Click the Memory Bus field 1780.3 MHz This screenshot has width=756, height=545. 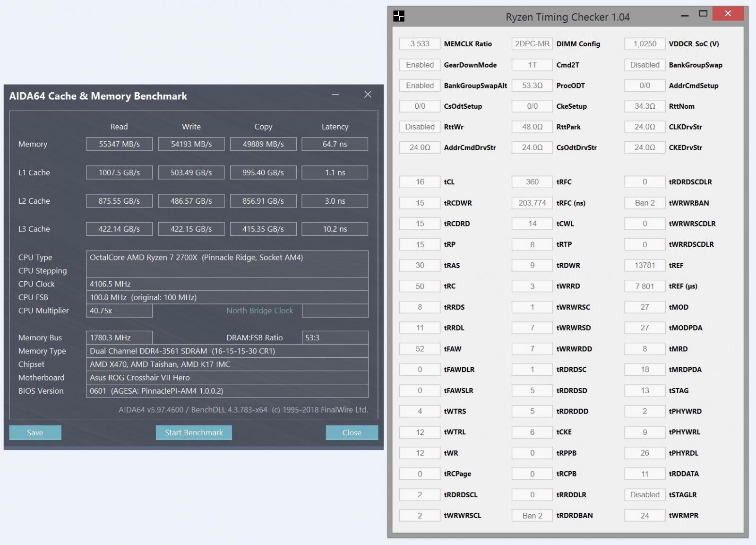pyautogui.click(x=119, y=337)
